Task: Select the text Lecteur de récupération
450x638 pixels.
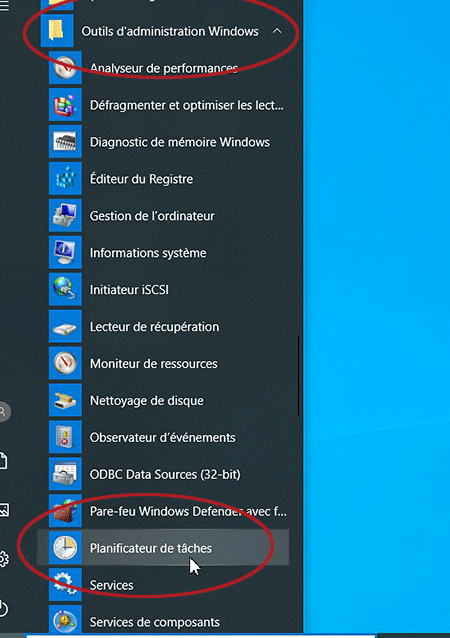Action: click(154, 327)
